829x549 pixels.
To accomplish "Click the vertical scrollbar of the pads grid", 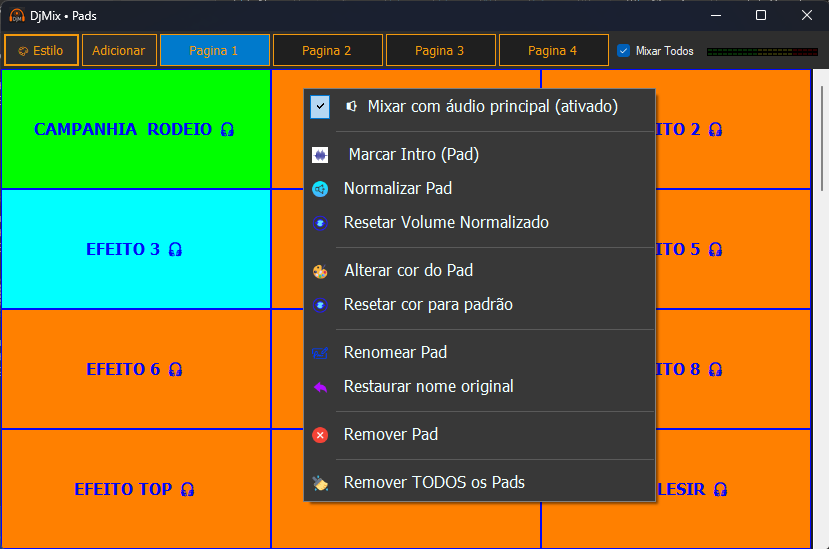I will pyautogui.click(x=822, y=138).
